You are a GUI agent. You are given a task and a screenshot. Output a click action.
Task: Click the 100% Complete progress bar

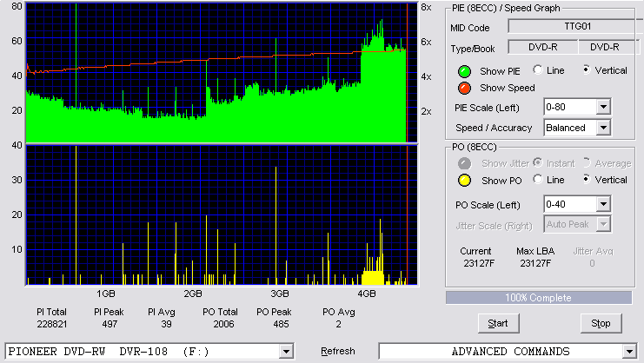(539, 298)
